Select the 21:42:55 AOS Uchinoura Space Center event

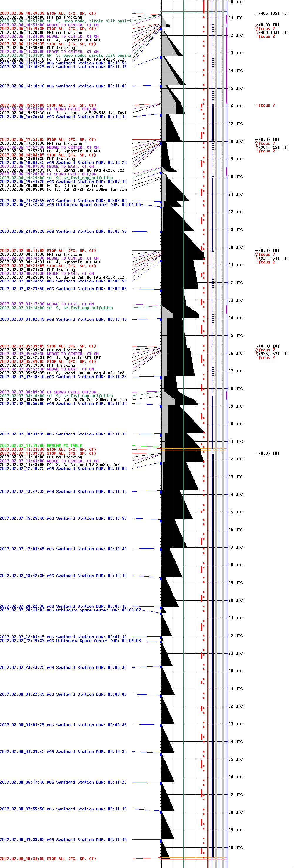click(x=70, y=205)
